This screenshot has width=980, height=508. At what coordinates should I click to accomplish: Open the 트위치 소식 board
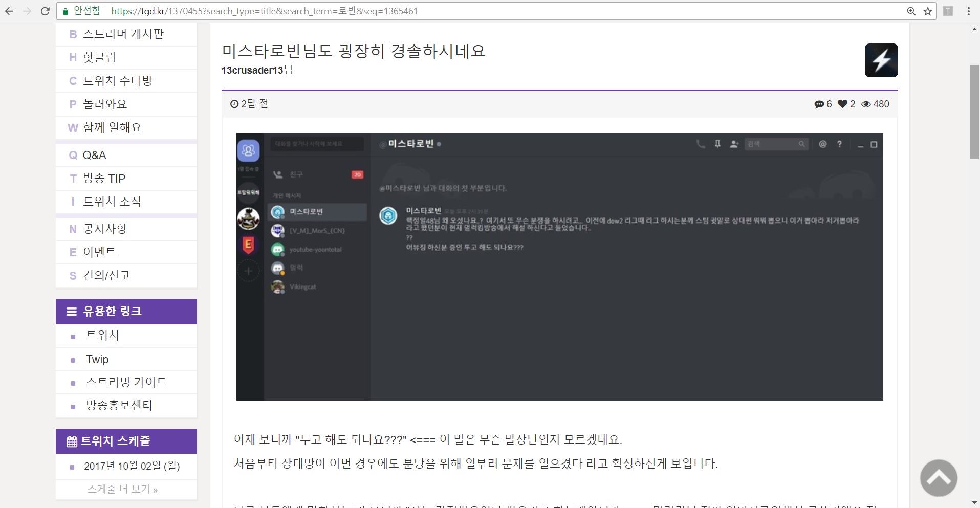click(126, 202)
